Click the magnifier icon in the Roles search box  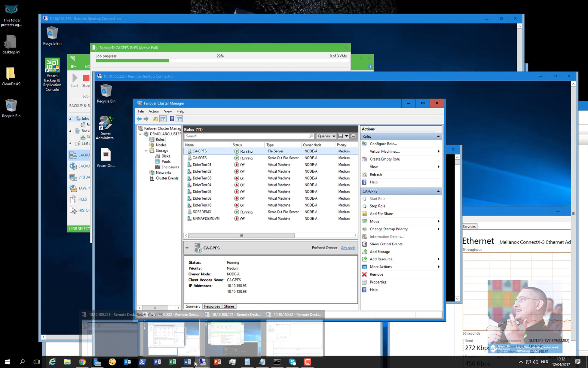tap(311, 136)
